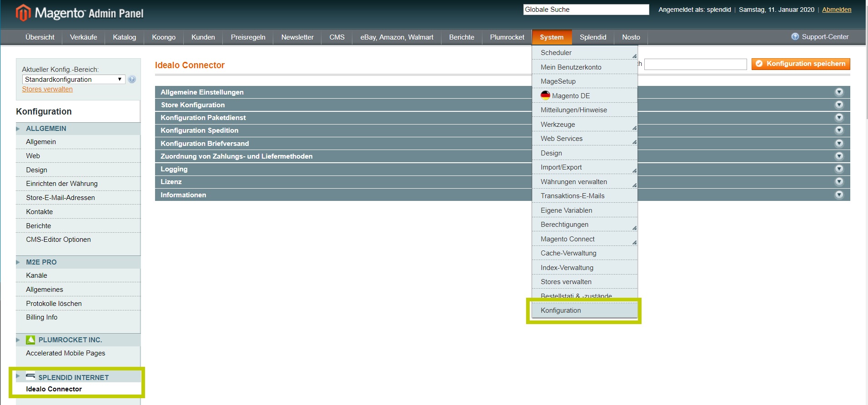
Task: Open the Preisregeln menu
Action: coord(248,37)
